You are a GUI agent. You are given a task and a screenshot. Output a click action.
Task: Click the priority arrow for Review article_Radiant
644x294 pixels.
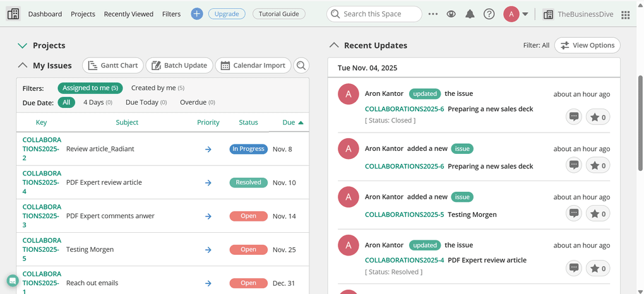tap(208, 149)
